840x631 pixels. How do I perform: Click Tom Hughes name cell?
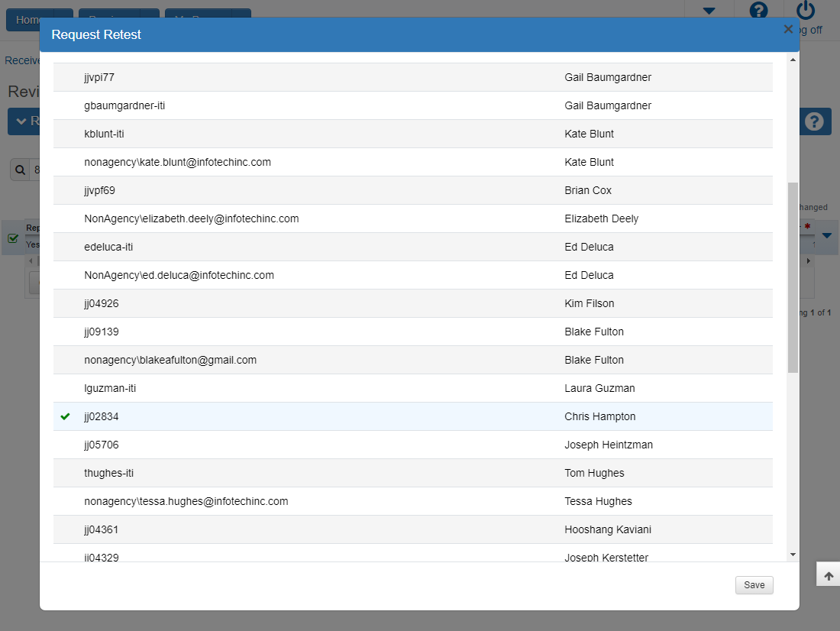(x=594, y=474)
